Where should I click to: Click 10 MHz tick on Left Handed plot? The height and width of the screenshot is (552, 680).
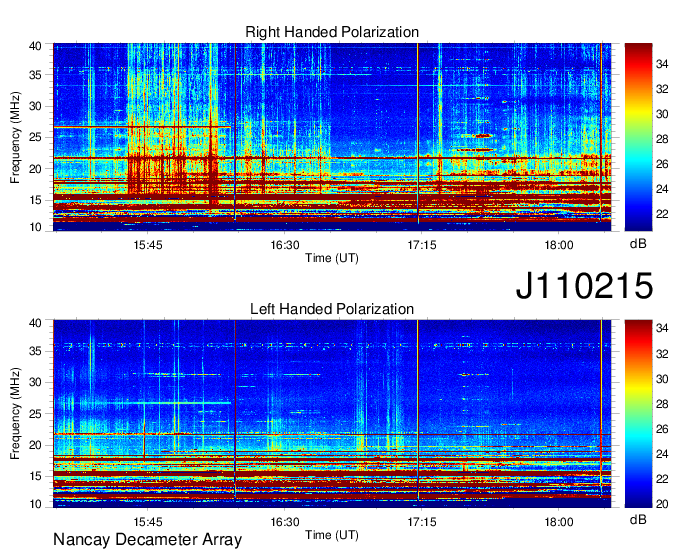point(35,504)
